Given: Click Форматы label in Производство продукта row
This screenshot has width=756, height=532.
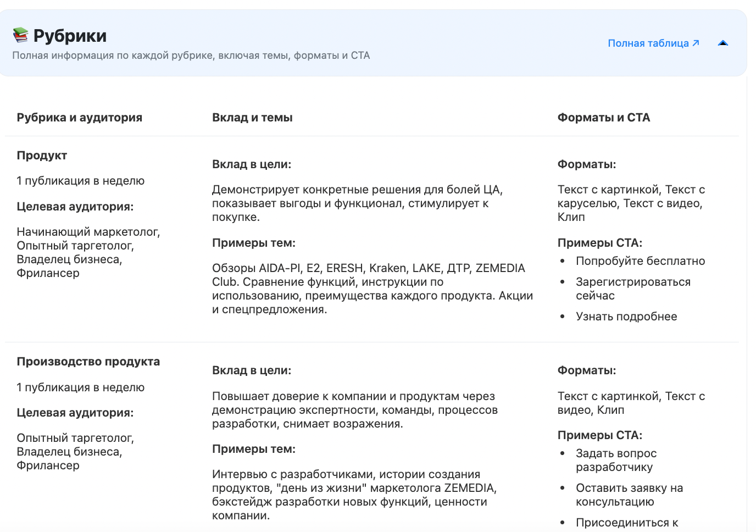Looking at the screenshot, I should [586, 370].
